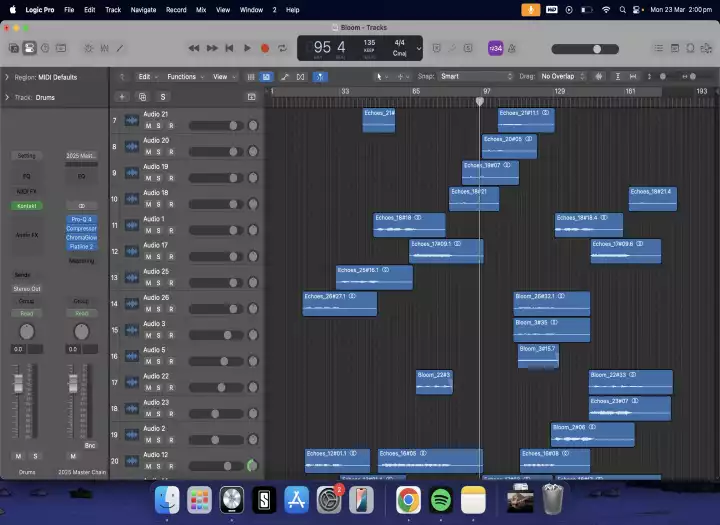Open the Navigate menu
The height and width of the screenshot is (525, 720).
coord(143,10)
